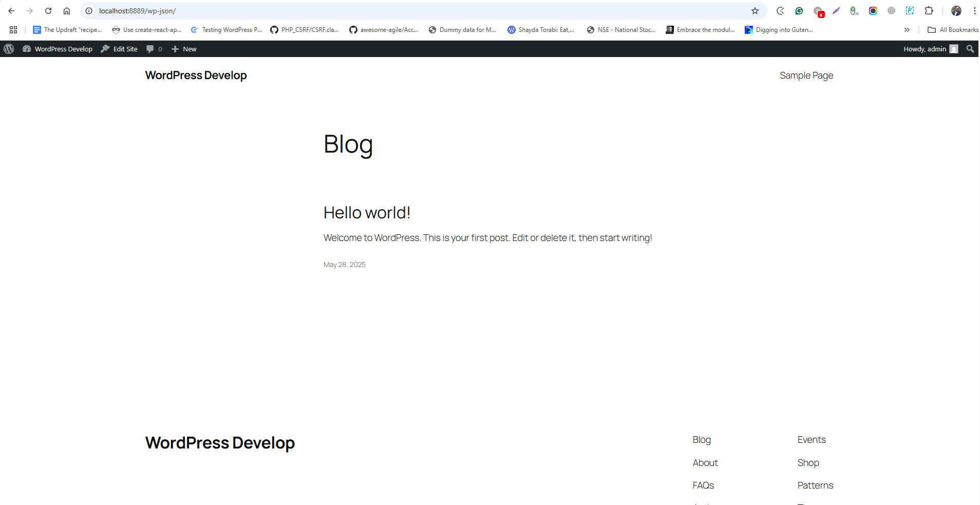This screenshot has width=980, height=505.
Task: Open the Chrome three-dot menu
Action: 974,11
